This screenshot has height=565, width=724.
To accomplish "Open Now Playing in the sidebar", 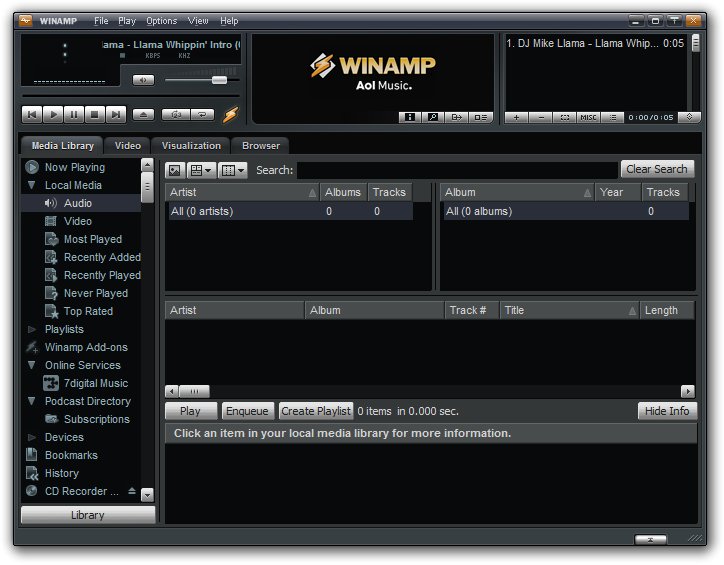I will click(75, 167).
